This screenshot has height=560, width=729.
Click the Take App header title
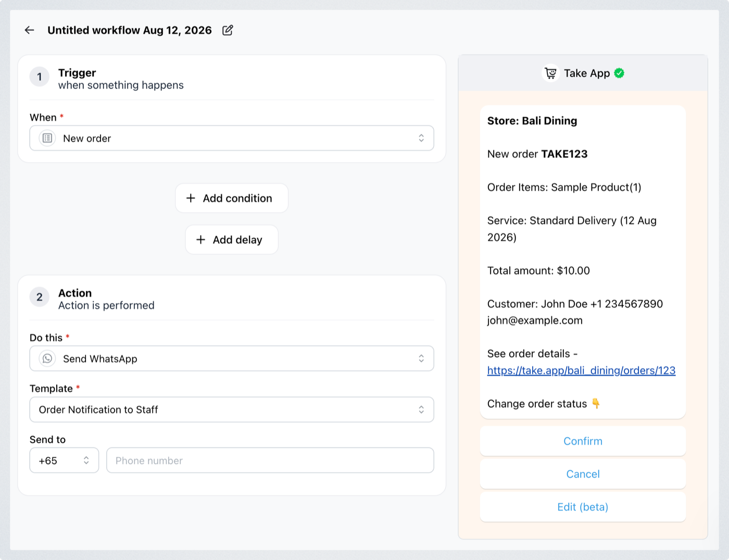click(587, 73)
